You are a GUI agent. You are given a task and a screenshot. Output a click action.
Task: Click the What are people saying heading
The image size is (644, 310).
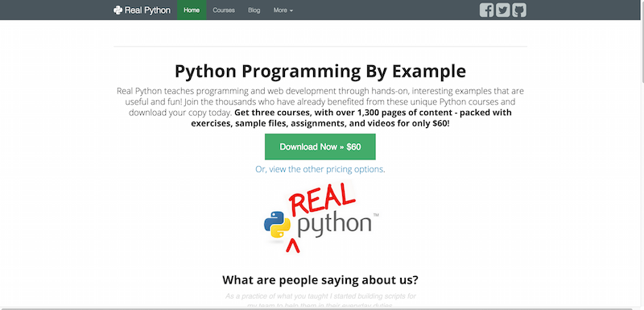click(320, 280)
